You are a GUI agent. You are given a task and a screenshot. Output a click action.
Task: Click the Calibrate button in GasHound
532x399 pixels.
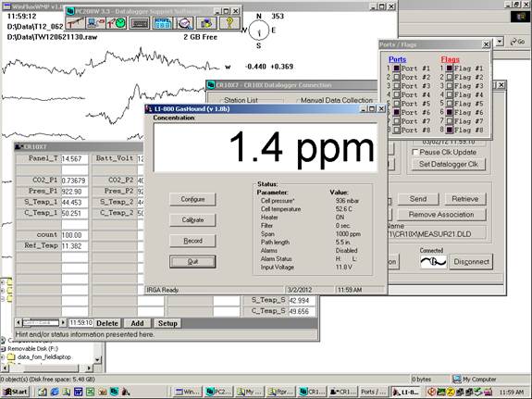pyautogui.click(x=192, y=220)
